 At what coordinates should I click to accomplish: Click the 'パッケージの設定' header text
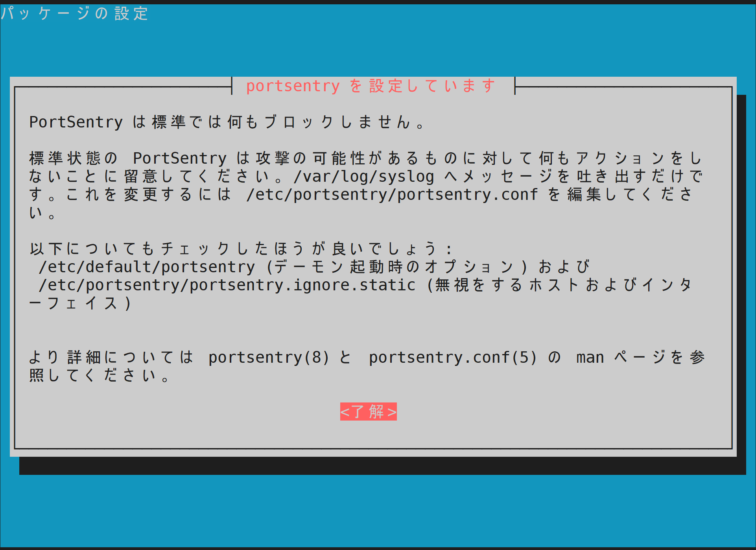[74, 13]
